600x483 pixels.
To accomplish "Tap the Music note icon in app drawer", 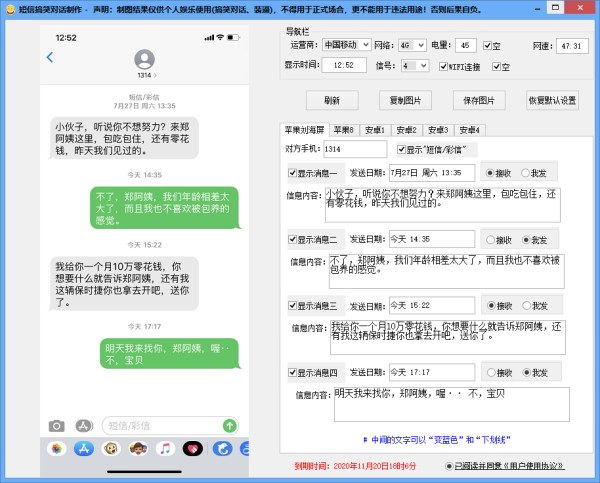I will pyautogui.click(x=164, y=449).
